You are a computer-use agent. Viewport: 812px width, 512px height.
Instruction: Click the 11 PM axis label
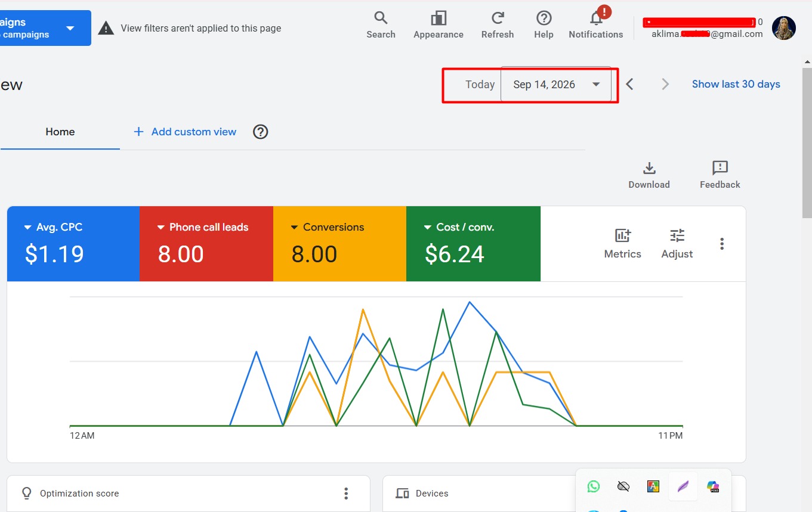coord(671,436)
